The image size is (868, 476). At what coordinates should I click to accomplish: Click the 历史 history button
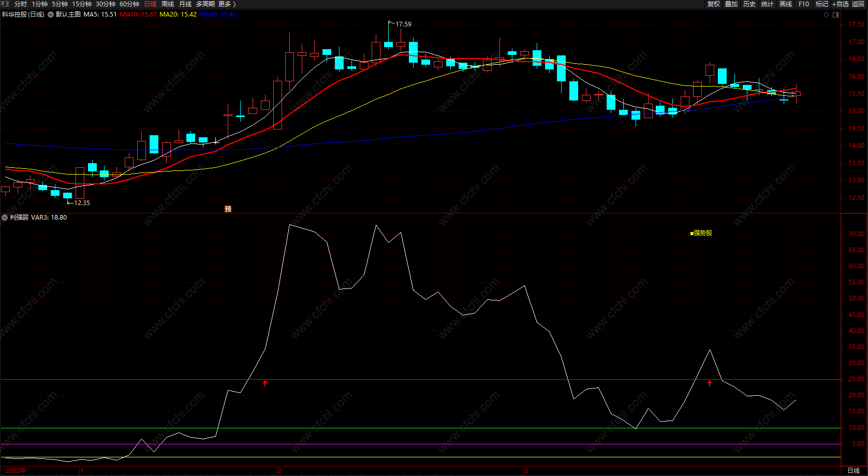(x=749, y=4)
